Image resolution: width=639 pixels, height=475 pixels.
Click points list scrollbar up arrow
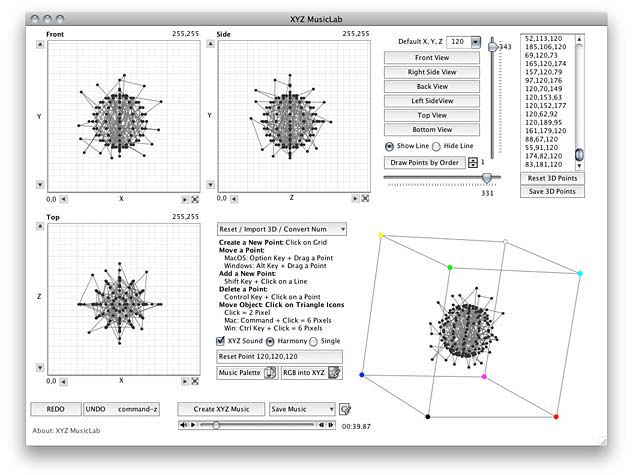pyautogui.click(x=579, y=39)
